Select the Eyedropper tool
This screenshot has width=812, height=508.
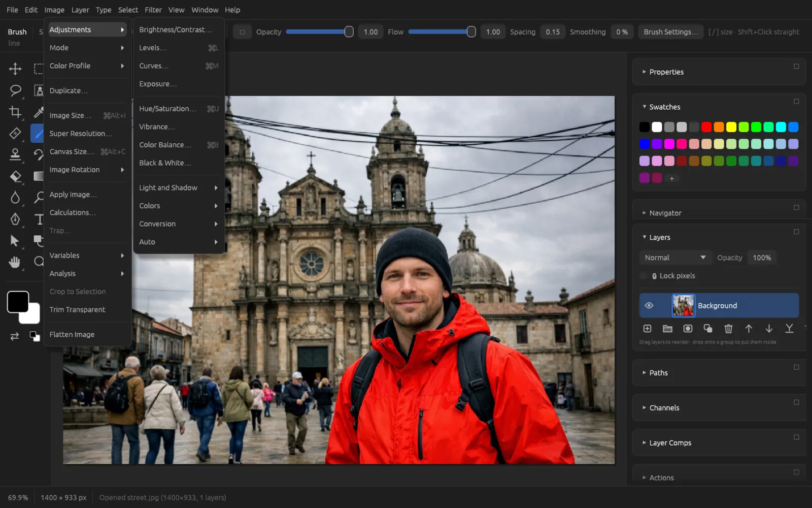coord(39,112)
